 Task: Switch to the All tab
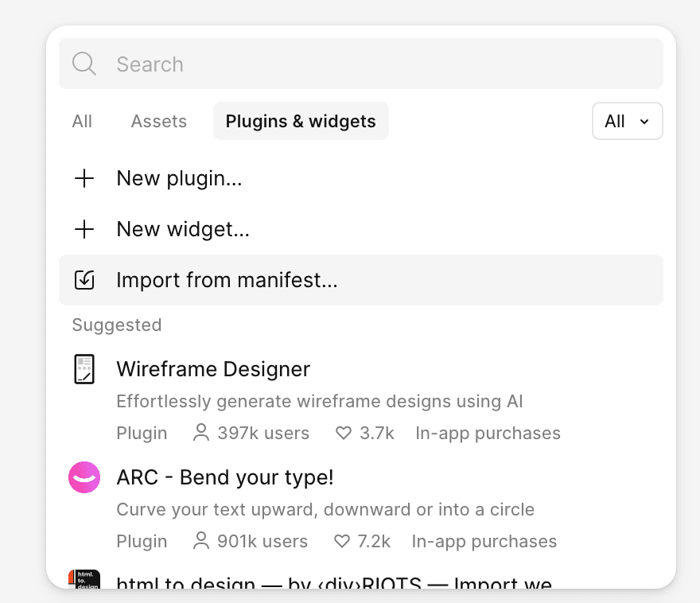(82, 122)
